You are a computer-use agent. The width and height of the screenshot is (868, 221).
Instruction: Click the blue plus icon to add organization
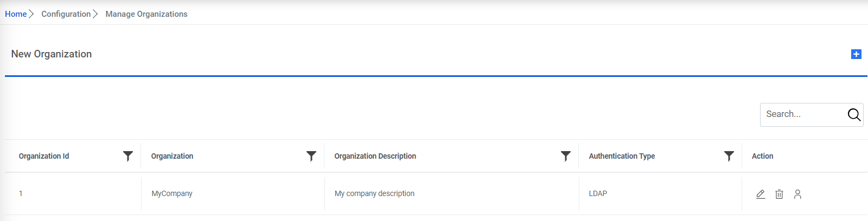(856, 54)
